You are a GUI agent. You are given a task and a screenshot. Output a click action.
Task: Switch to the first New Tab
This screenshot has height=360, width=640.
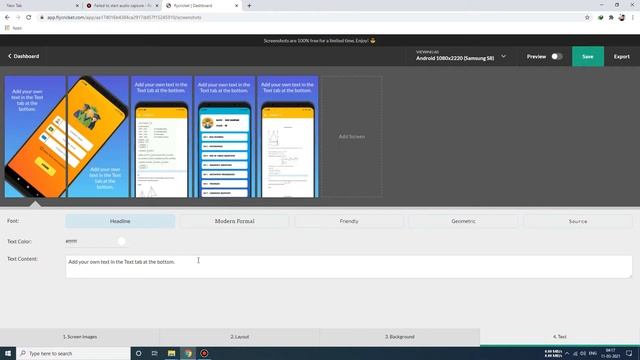pos(41,6)
